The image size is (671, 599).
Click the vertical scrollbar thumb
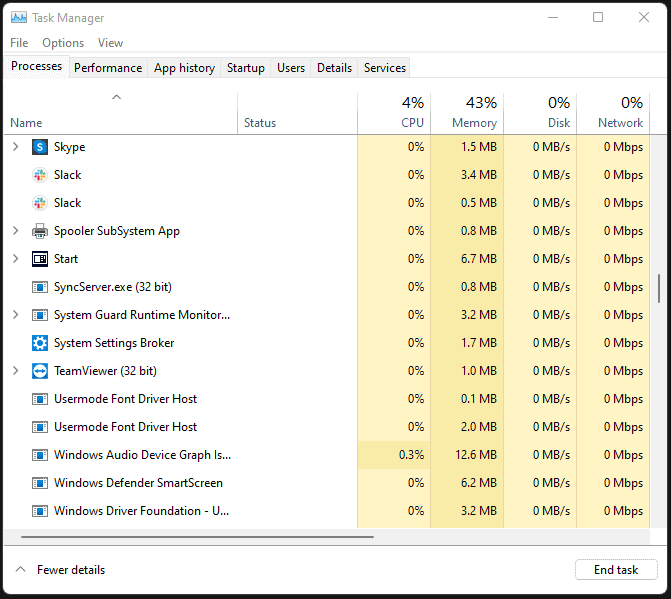658,289
